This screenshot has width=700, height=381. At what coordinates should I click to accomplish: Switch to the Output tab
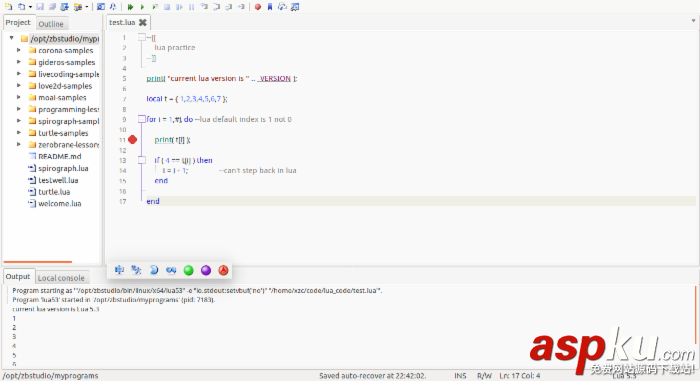(18, 276)
